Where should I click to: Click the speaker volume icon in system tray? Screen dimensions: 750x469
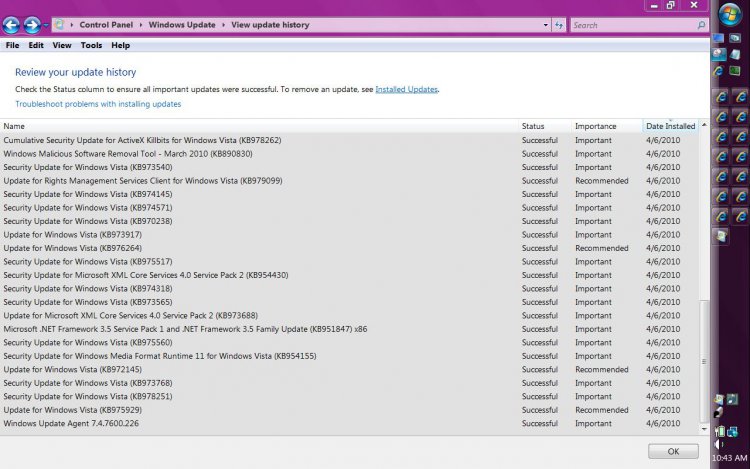click(718, 444)
